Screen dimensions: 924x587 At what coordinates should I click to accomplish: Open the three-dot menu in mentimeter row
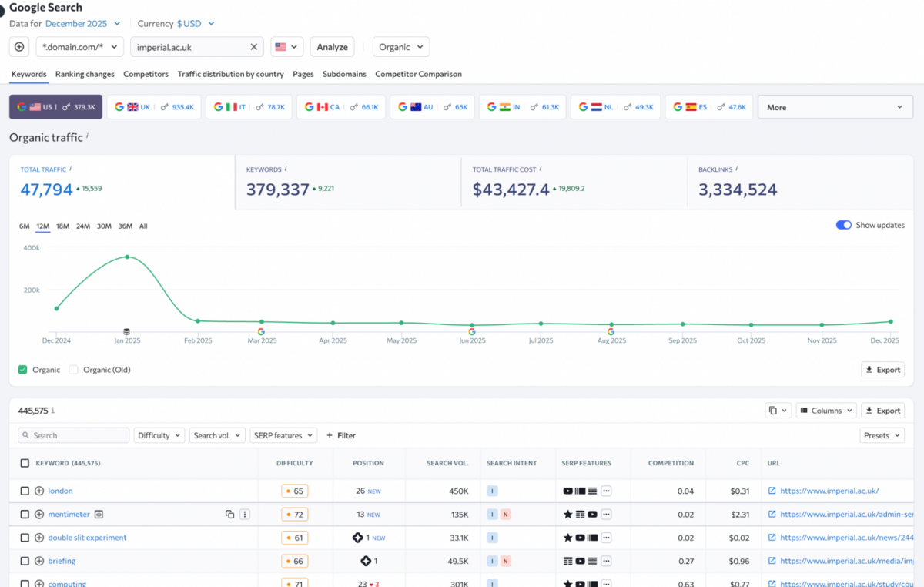click(x=245, y=514)
